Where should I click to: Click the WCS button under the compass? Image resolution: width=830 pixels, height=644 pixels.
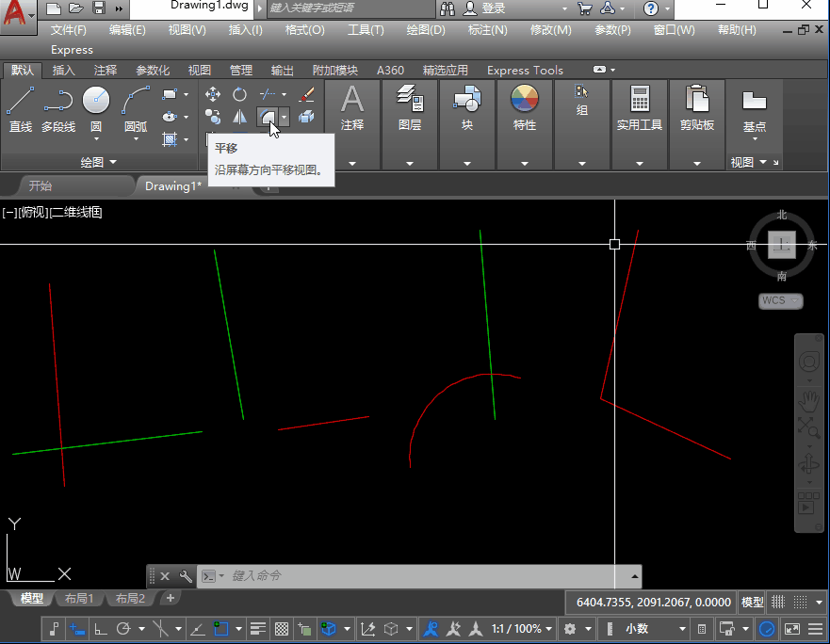pos(780,301)
